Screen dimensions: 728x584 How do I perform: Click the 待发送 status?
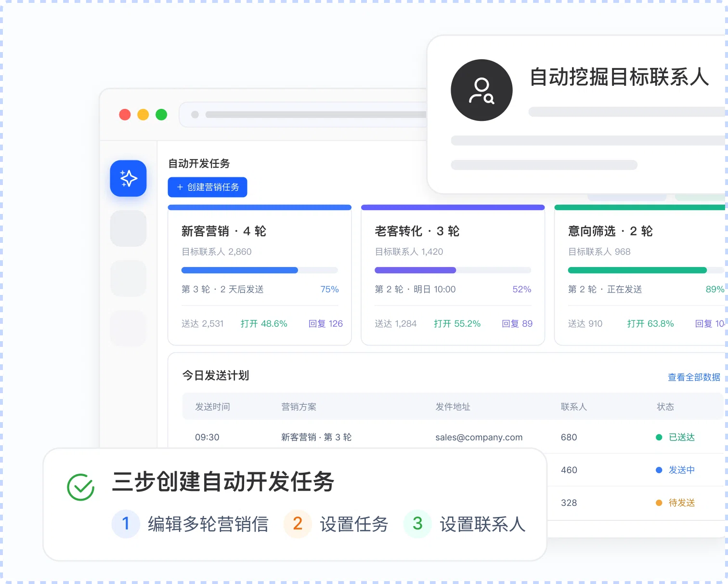pyautogui.click(x=676, y=503)
